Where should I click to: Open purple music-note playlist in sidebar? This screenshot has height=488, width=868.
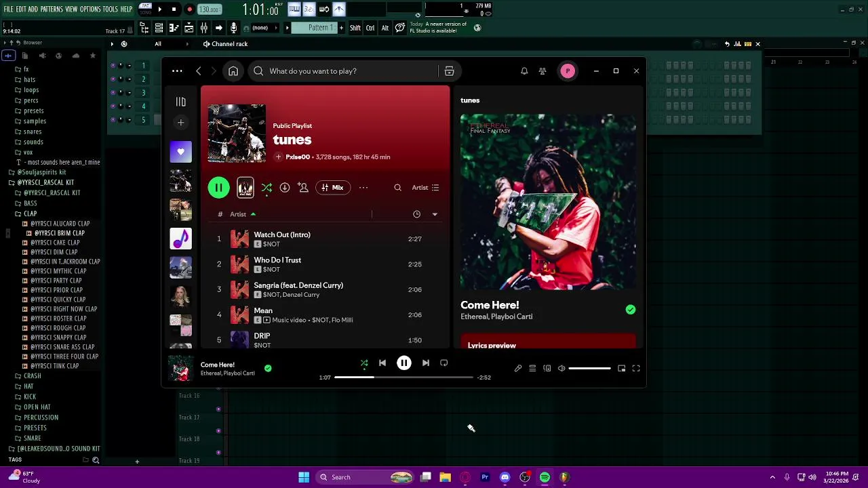180,239
